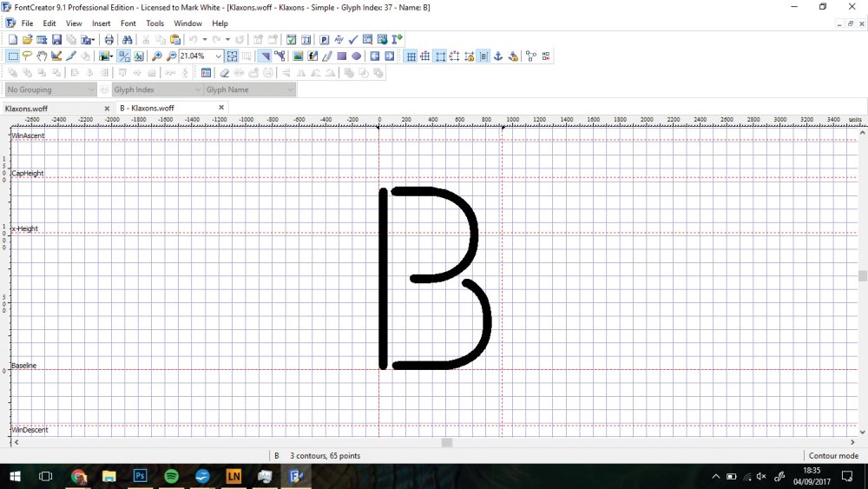868x489 pixels.
Task: Open Spotify from the taskbar
Action: point(171,476)
